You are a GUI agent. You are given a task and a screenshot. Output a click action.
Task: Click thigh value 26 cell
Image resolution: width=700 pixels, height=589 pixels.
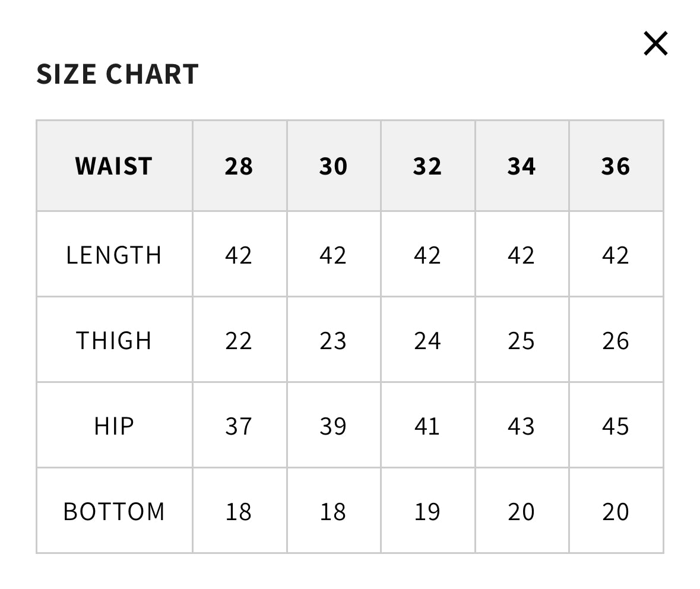click(x=616, y=341)
